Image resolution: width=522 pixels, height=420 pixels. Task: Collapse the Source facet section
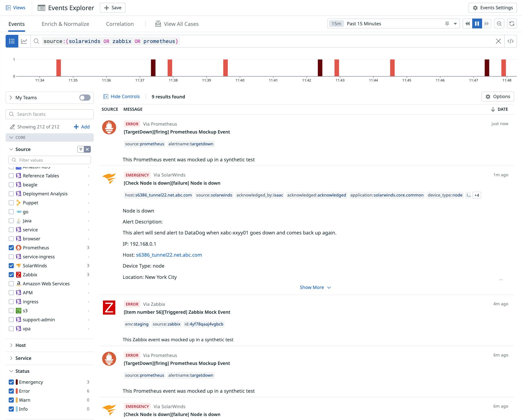click(x=11, y=149)
